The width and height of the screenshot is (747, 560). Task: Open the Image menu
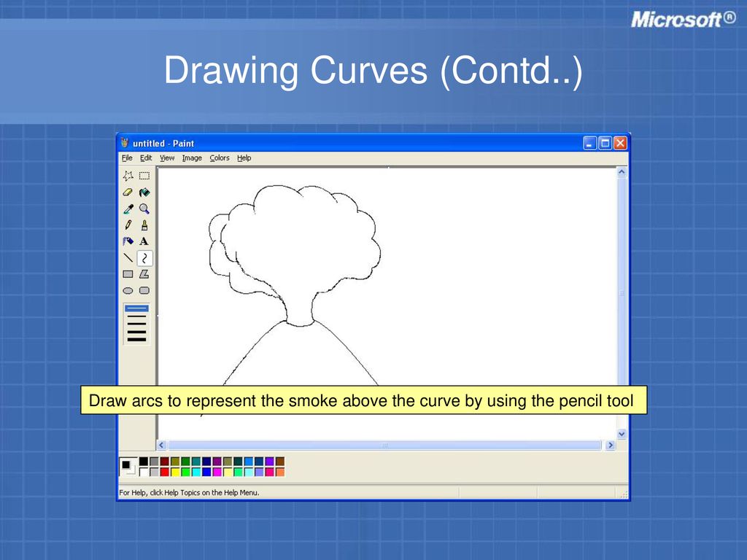(192, 157)
